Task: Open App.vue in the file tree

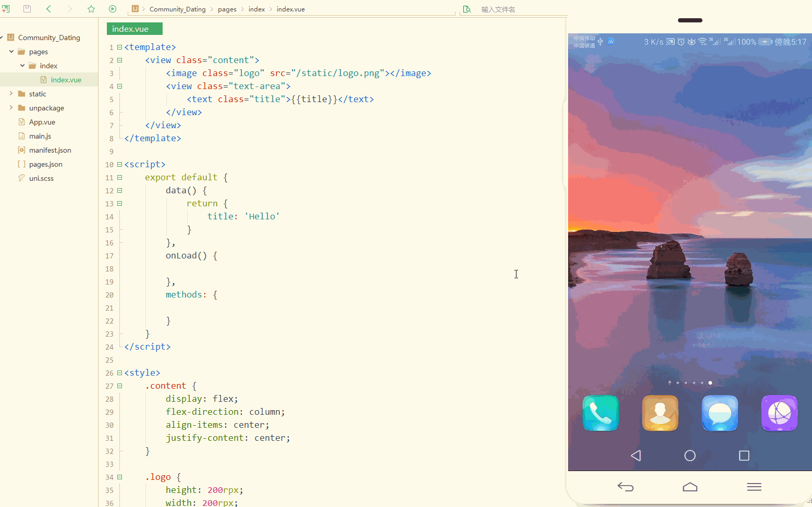Action: click(x=42, y=122)
